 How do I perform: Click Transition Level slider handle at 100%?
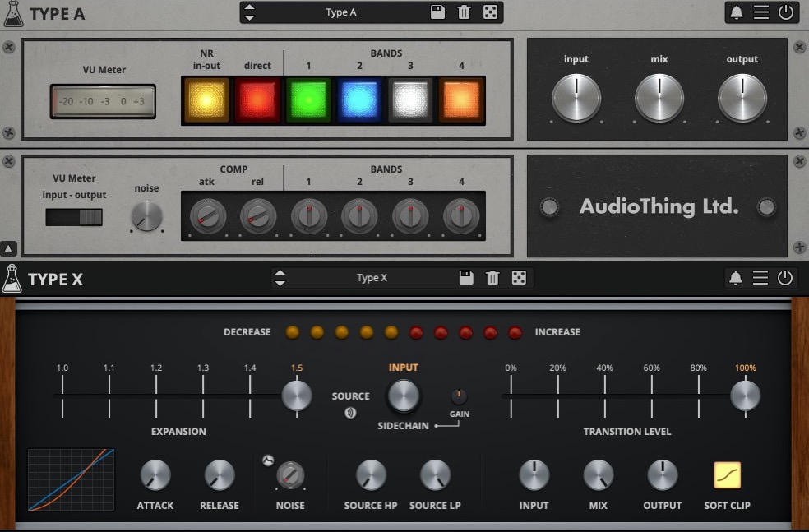(745, 396)
